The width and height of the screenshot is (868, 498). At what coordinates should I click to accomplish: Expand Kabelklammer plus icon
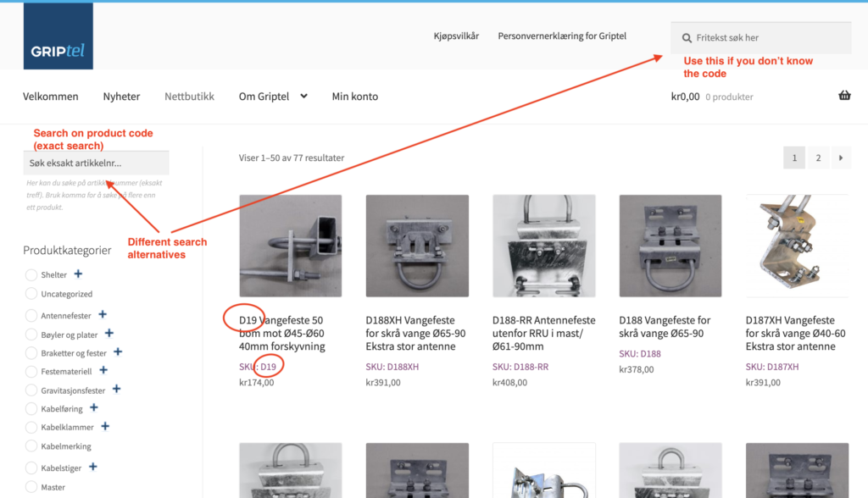(105, 426)
